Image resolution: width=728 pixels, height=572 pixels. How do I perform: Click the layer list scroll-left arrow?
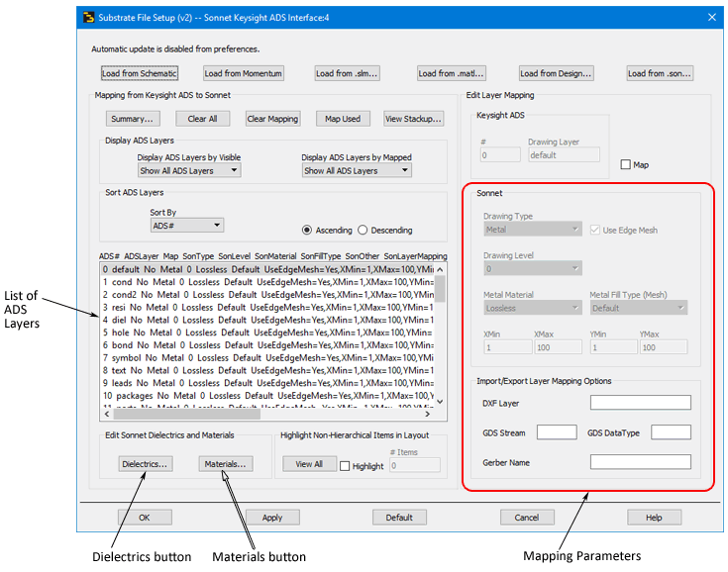pyautogui.click(x=107, y=414)
